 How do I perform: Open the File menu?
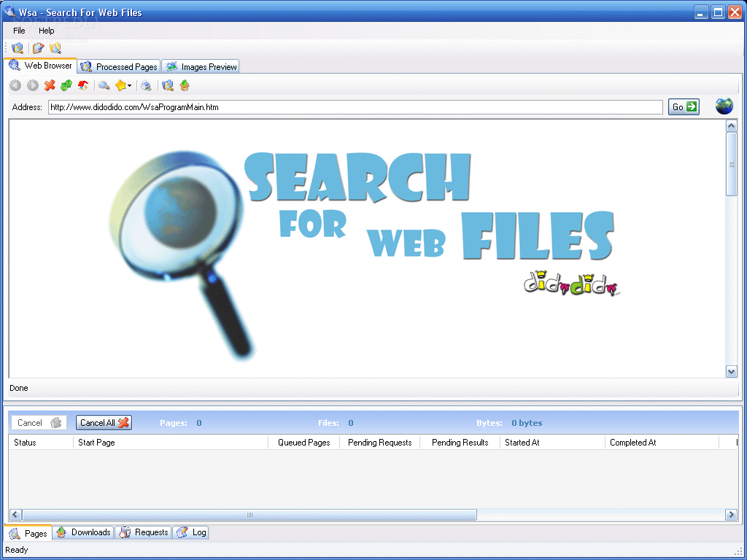pos(19,31)
